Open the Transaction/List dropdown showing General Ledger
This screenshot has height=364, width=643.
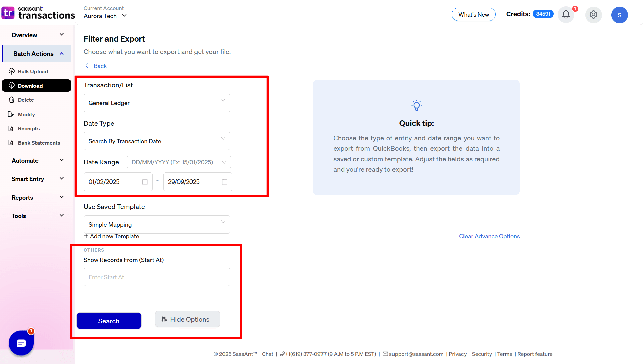tap(156, 103)
